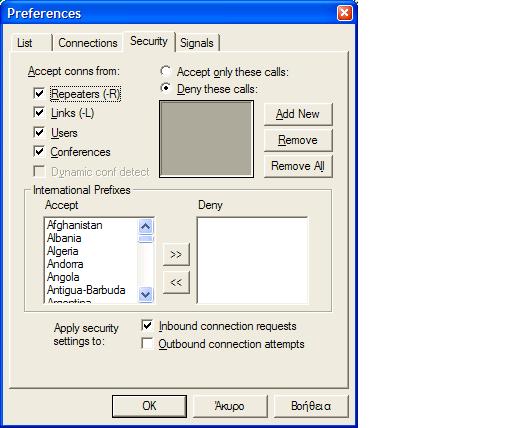Click the move-to-Deny >> button
The height and width of the screenshot is (428, 512).
click(x=176, y=255)
